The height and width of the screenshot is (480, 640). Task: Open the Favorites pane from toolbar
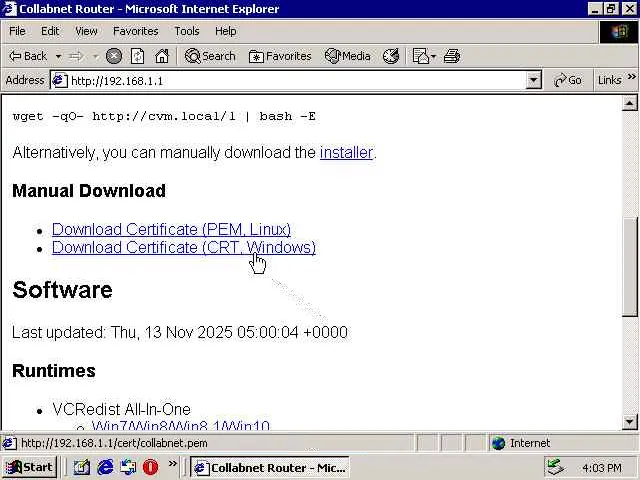(x=280, y=56)
